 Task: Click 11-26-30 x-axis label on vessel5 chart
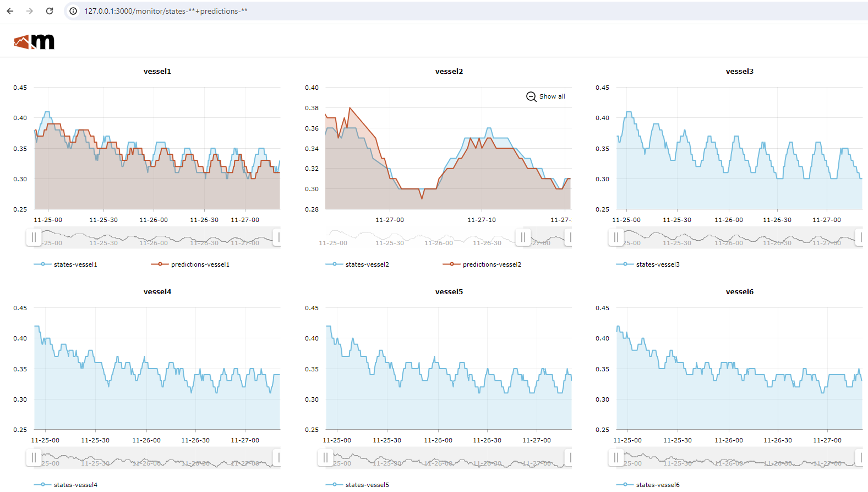[x=487, y=440]
